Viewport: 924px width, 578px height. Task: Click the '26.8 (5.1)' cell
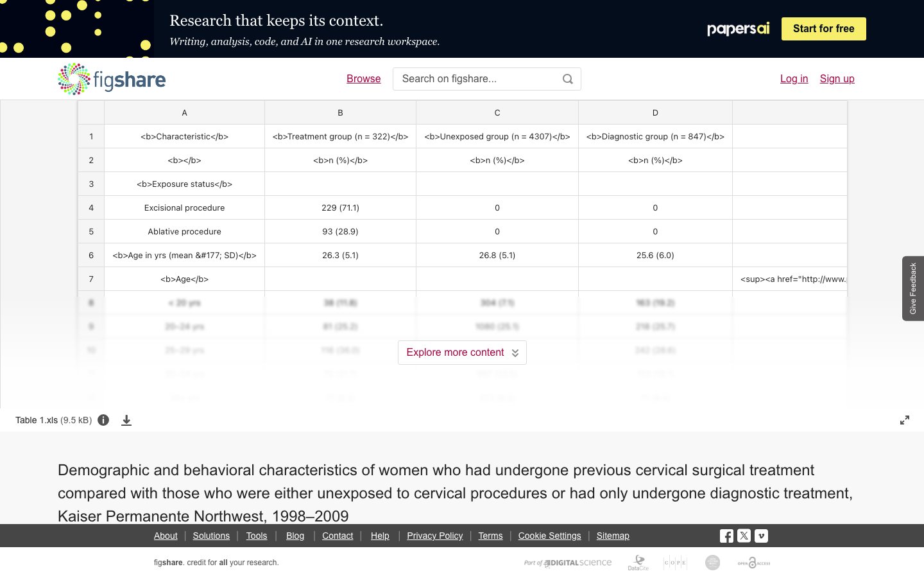coord(497,255)
